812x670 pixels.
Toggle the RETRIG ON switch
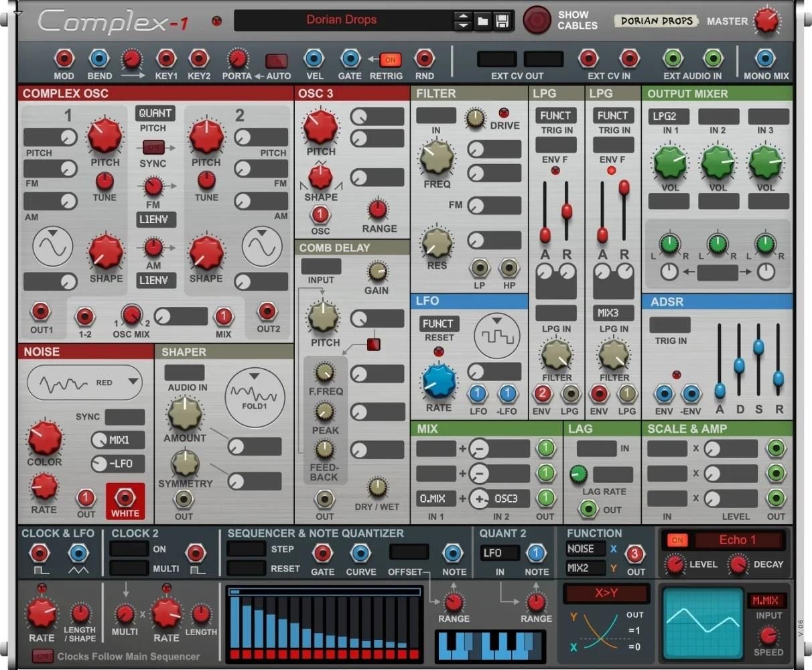point(389,60)
